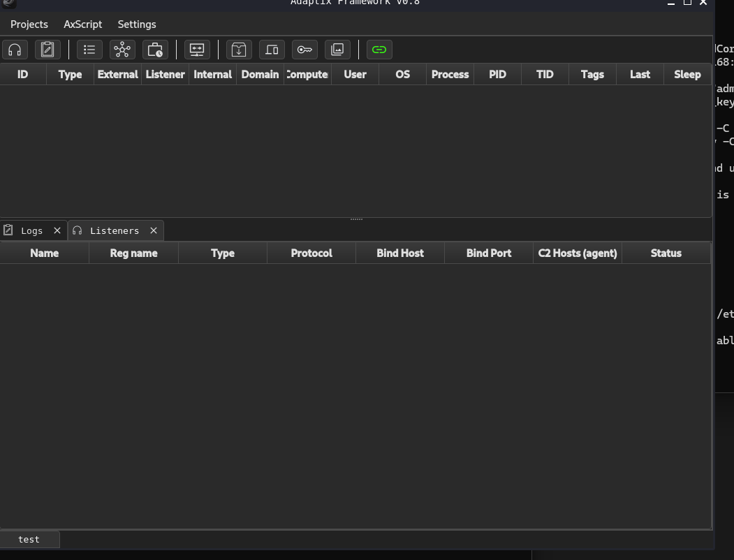The width and height of the screenshot is (734, 560).
Task: Switch to sessions graph view icon
Action: [x=122, y=50]
